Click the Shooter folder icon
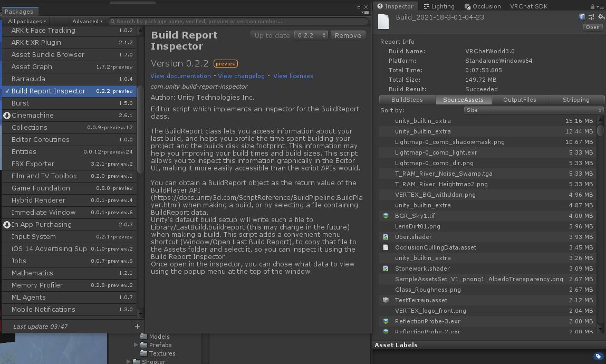 [137, 361]
